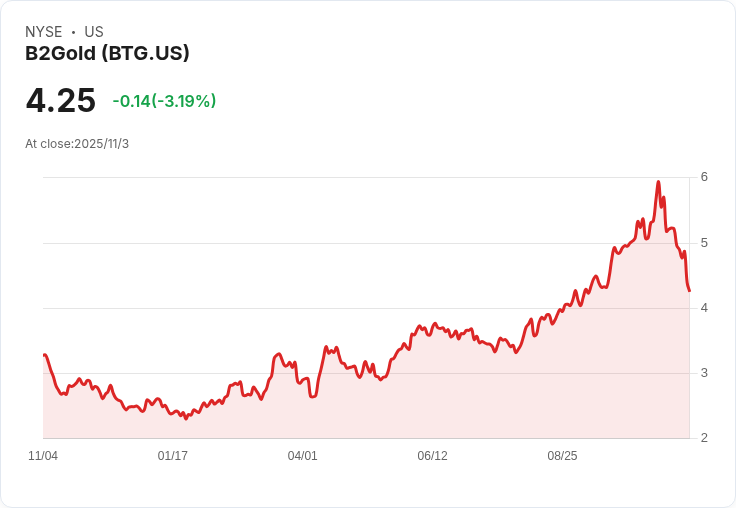
Task: Click the y-axis label 2
Action: click(704, 438)
